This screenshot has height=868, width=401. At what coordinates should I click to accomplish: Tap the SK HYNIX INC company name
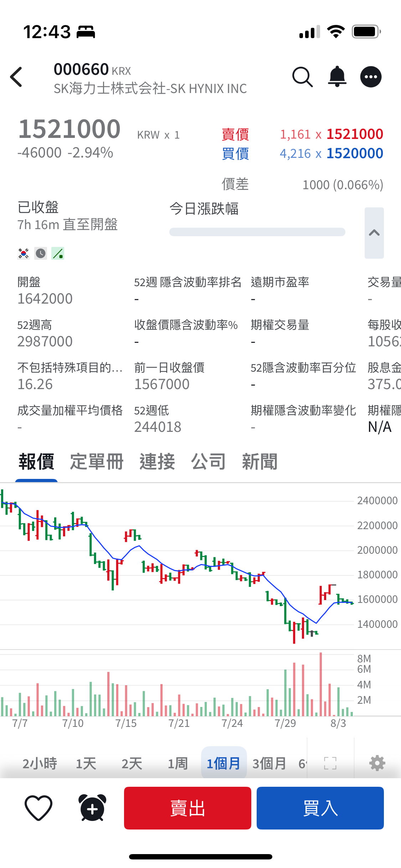tap(150, 88)
